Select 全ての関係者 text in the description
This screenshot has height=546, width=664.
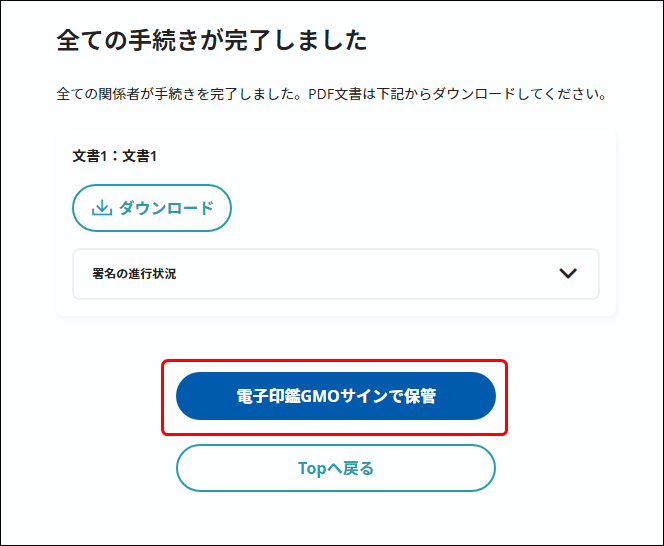pos(98,94)
